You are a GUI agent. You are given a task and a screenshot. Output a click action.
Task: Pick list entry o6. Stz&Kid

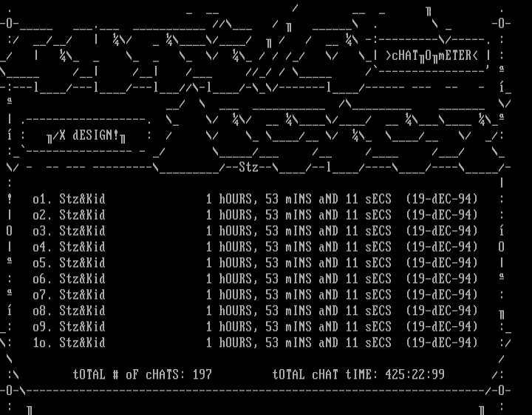69,279
